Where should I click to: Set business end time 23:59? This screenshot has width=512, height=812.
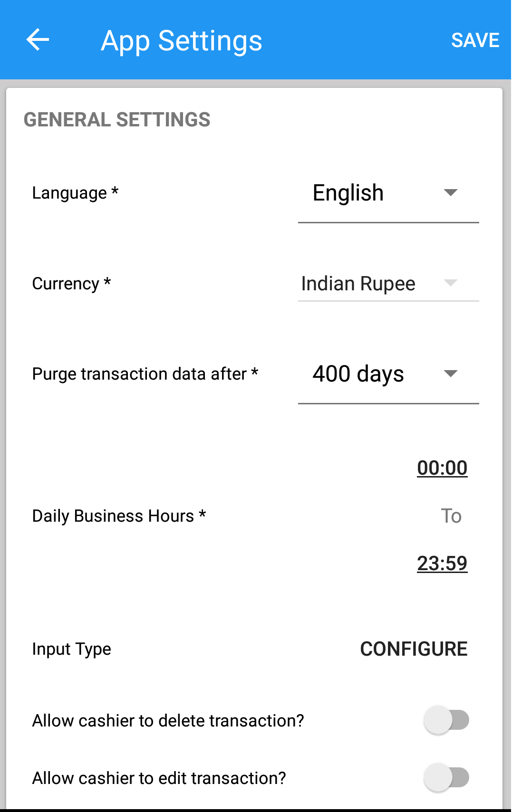(x=442, y=564)
